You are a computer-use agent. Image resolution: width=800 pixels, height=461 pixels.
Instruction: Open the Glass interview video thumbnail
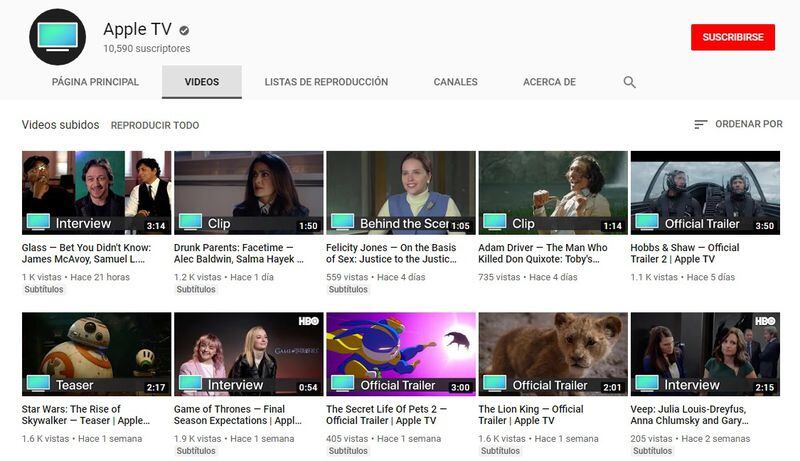[96, 193]
